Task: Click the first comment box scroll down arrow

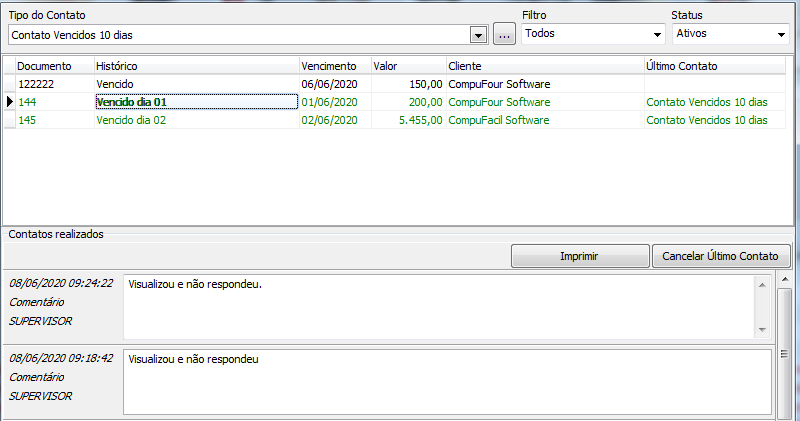Action: click(x=761, y=329)
